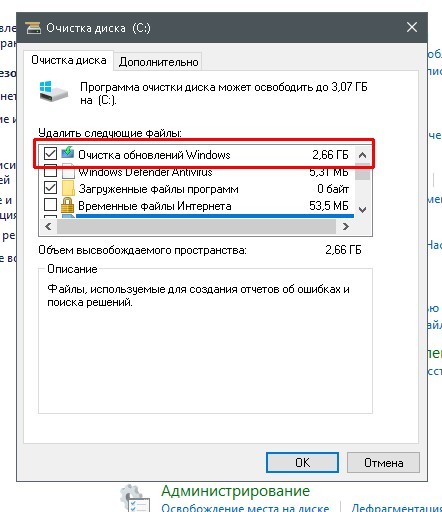This screenshot has width=442, height=512.
Task: Check the Windows Defender Antivirus checkbox
Action: point(50,171)
